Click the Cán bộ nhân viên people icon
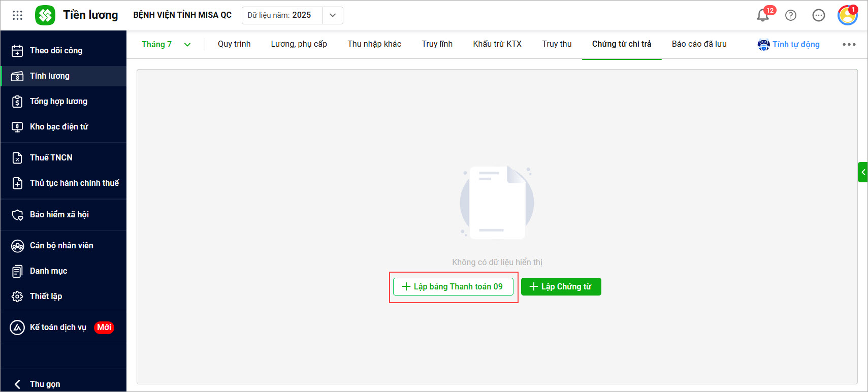 click(x=17, y=246)
